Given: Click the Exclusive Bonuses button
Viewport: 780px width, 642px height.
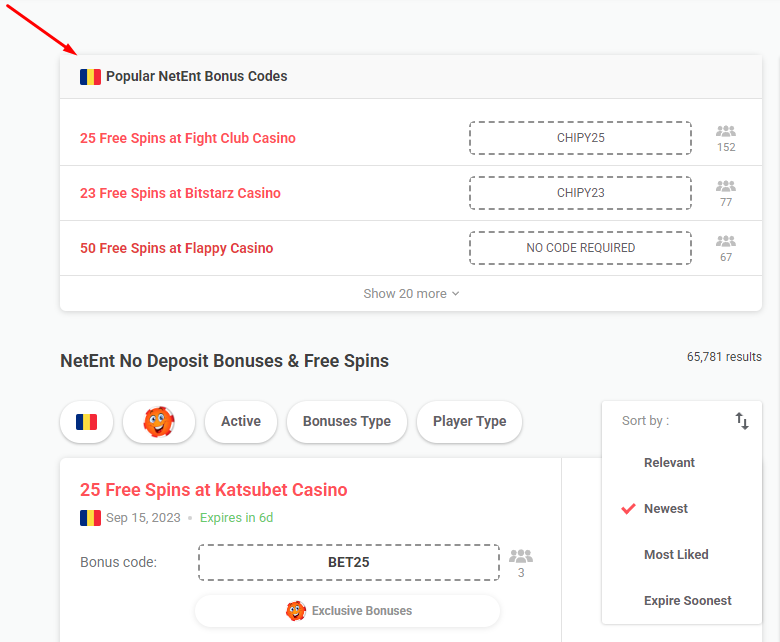Looking at the screenshot, I should tap(348, 611).
